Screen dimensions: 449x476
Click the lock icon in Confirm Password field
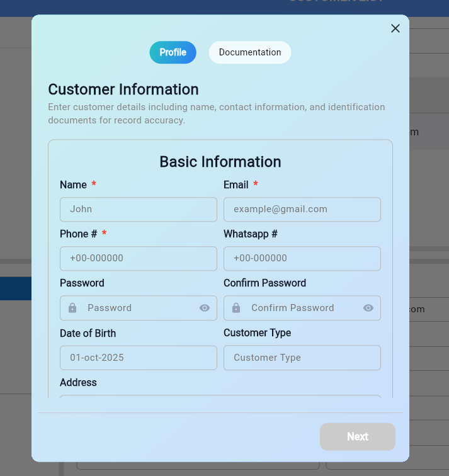pos(236,308)
